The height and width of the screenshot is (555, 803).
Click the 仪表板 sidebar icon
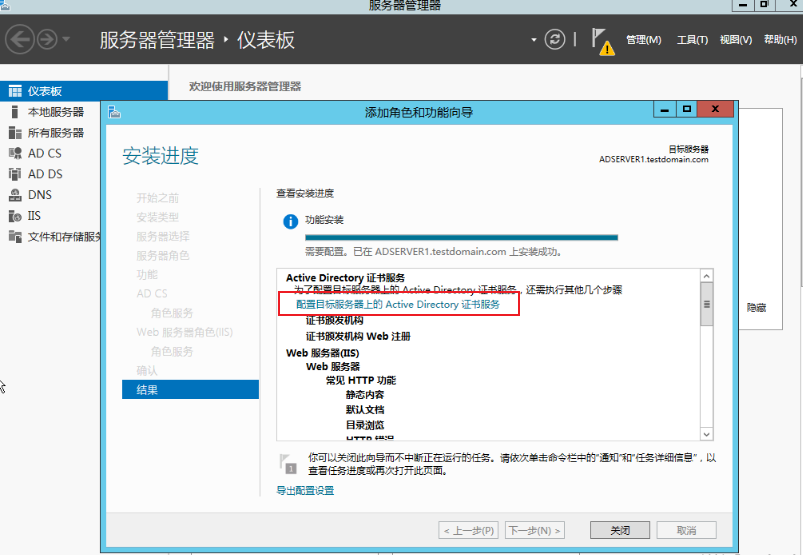15,91
